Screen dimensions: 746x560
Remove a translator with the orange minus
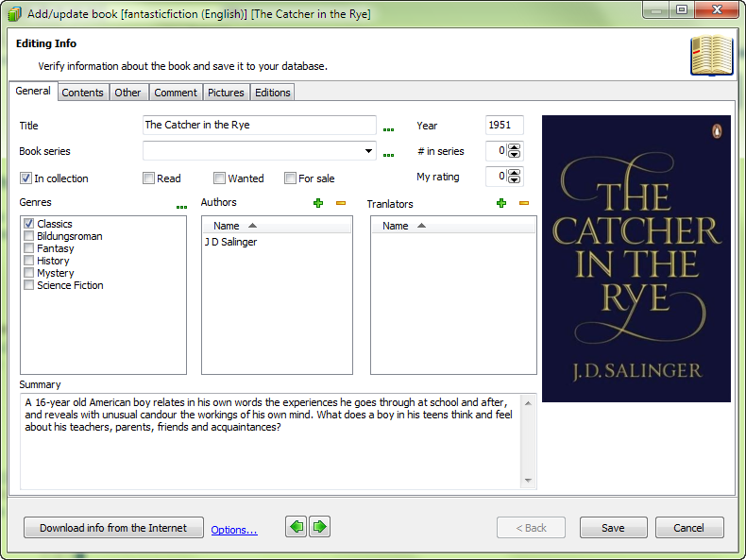coord(524,203)
